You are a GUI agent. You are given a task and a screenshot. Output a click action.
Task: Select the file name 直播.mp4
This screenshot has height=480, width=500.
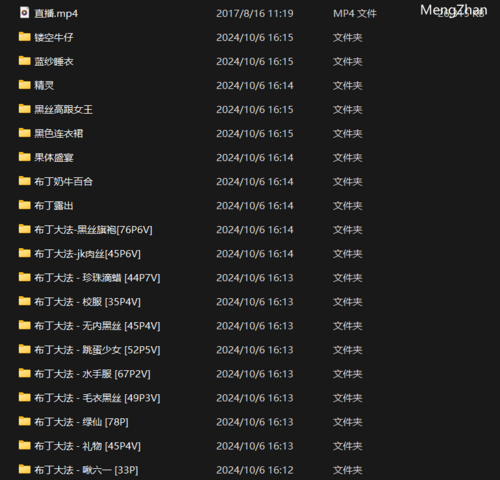coord(56,14)
